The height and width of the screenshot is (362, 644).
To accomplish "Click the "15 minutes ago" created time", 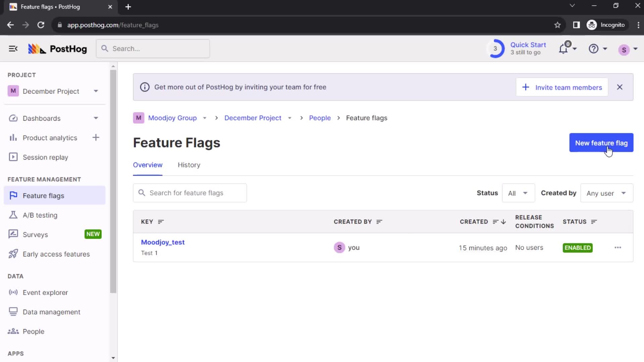I will point(483,248).
